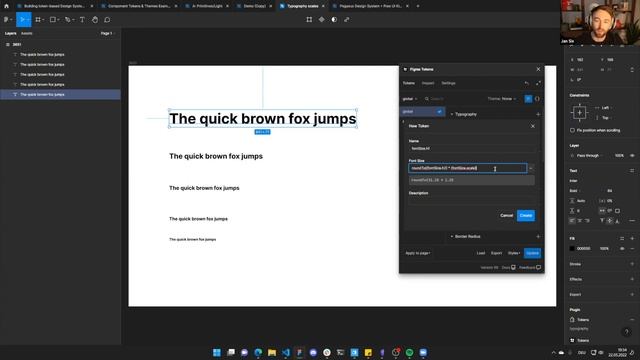Screen dimensions: 640x360
Task: Open Visual Studio Code from taskbar
Action: 286,352
